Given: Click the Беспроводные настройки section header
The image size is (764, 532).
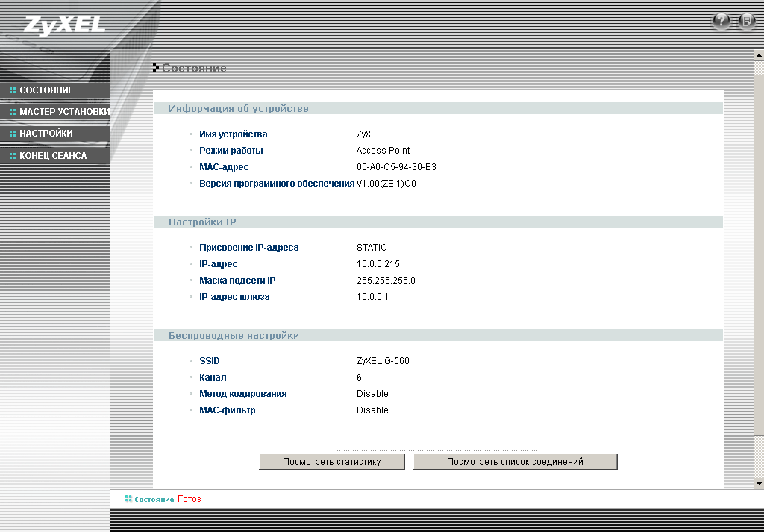Looking at the screenshot, I should point(438,336).
